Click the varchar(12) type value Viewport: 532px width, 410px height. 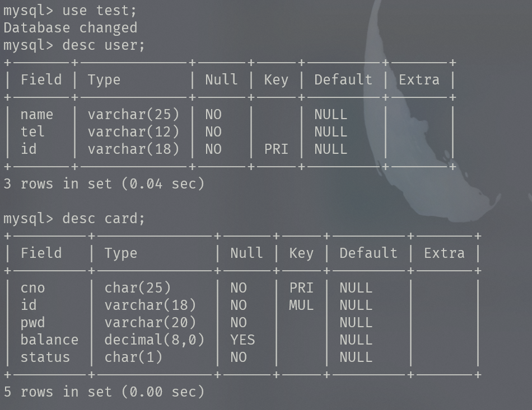coord(133,131)
